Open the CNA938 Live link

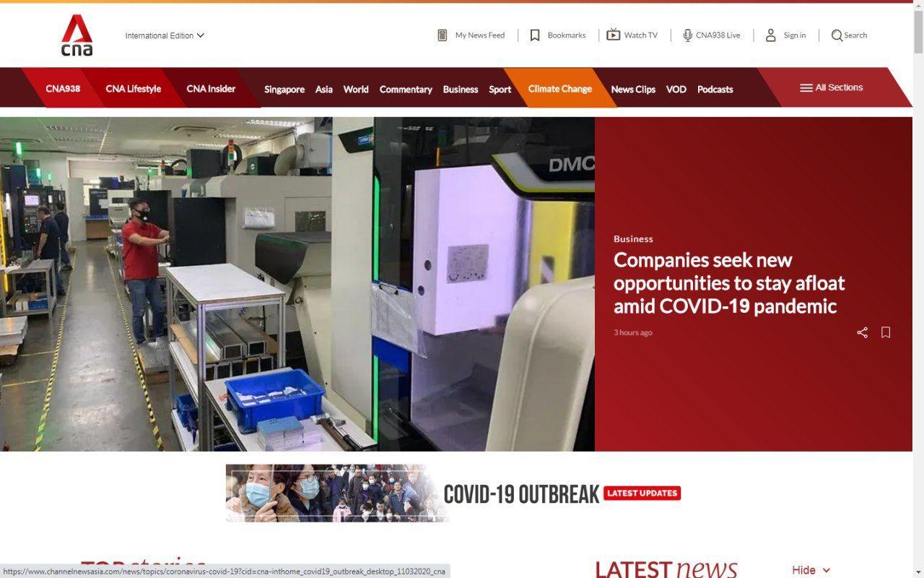718,35
